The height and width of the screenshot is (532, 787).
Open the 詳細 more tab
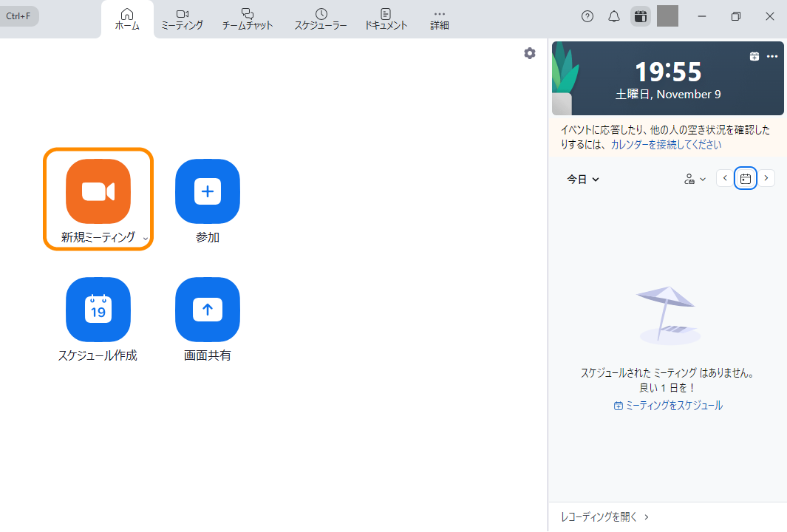pyautogui.click(x=439, y=19)
